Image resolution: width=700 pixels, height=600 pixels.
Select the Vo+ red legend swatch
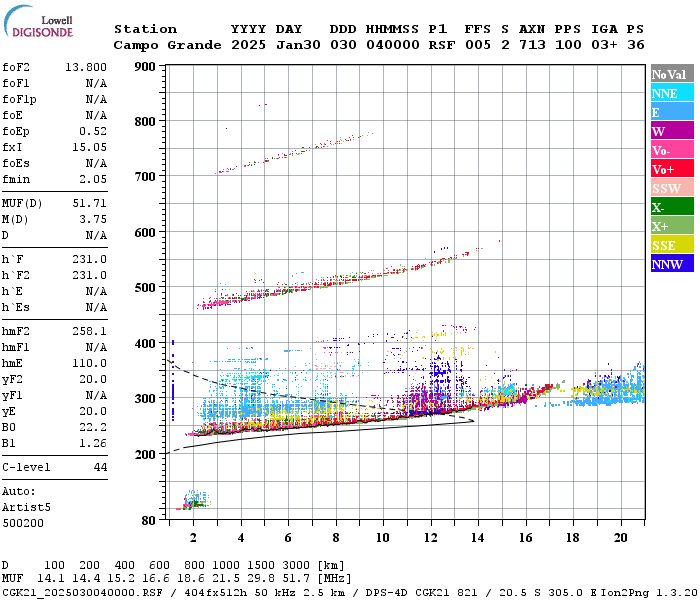point(672,169)
